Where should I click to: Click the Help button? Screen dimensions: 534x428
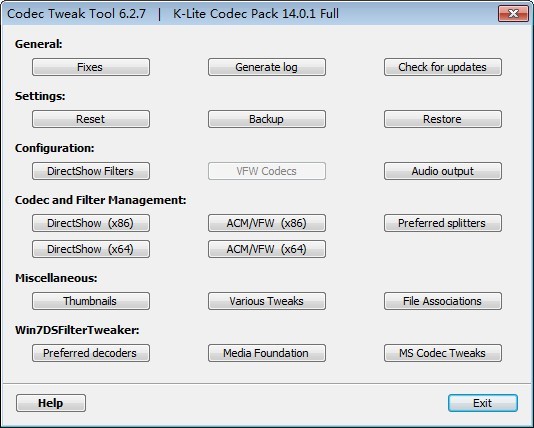51,403
